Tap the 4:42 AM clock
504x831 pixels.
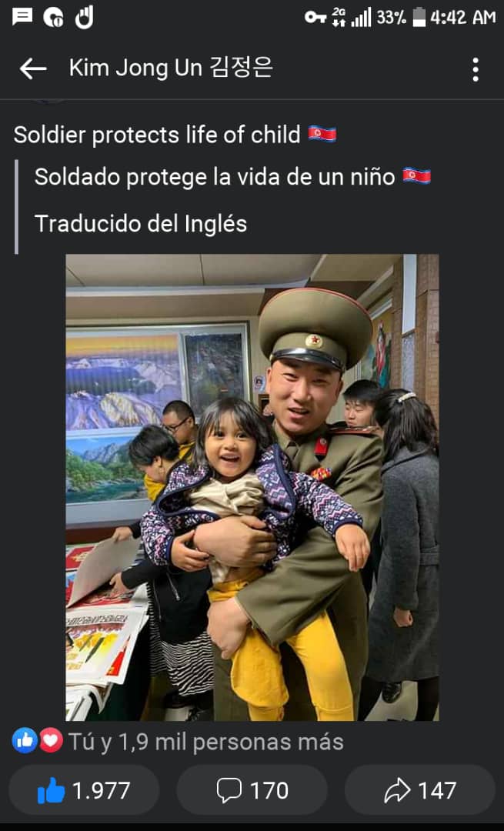(x=462, y=18)
